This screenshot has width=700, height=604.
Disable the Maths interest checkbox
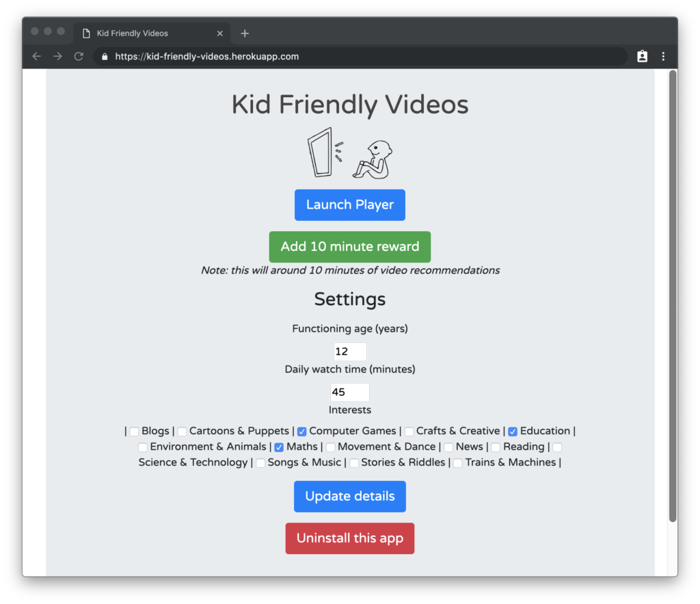[279, 447]
